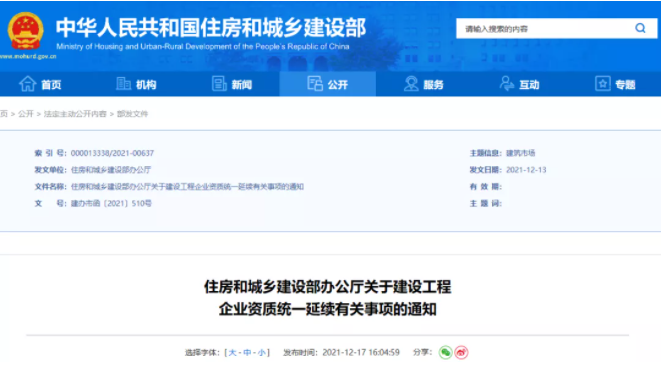This screenshot has width=662, height=380.
Task: Share via the red Weibo icon
Action: pos(461,352)
